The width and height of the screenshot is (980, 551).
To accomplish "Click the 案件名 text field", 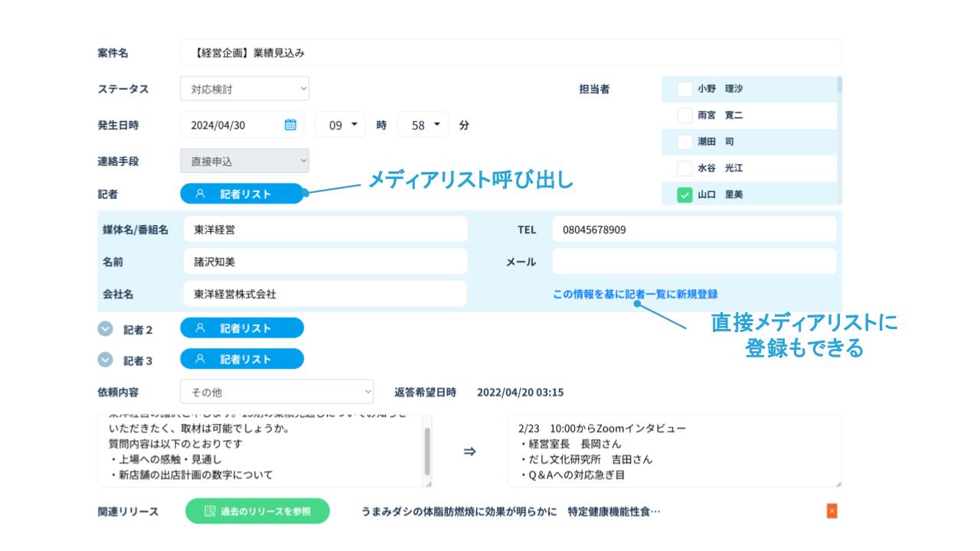I will point(511,53).
